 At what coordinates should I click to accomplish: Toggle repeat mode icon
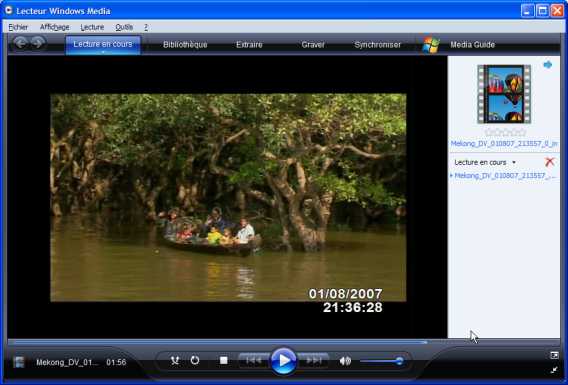pyautogui.click(x=195, y=360)
